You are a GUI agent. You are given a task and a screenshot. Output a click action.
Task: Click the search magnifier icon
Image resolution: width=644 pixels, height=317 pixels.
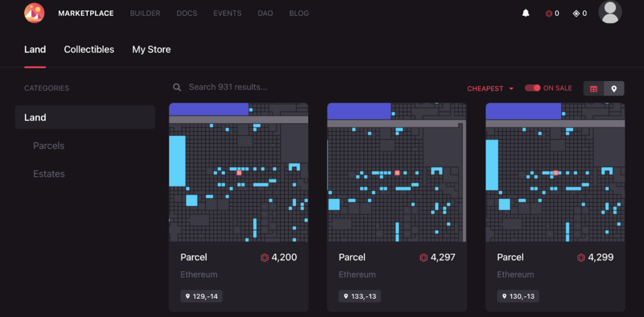point(177,87)
